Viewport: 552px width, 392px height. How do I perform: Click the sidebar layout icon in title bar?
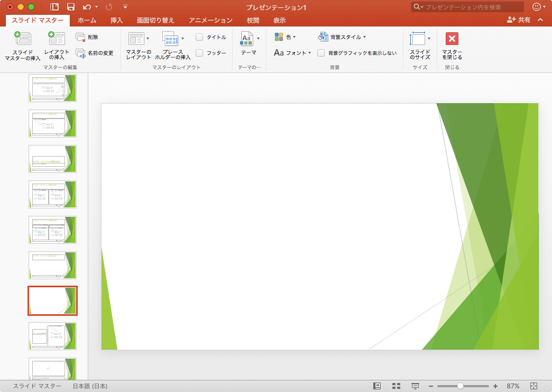pyautogui.click(x=54, y=7)
